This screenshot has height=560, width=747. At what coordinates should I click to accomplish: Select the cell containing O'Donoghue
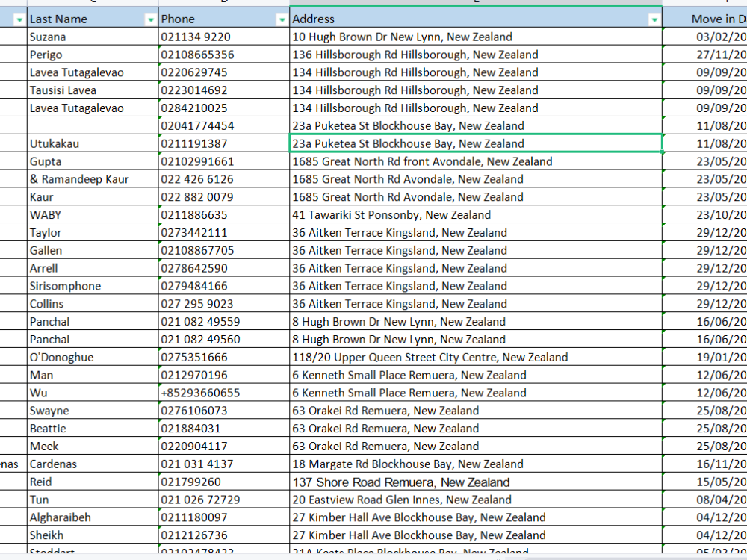(93, 357)
